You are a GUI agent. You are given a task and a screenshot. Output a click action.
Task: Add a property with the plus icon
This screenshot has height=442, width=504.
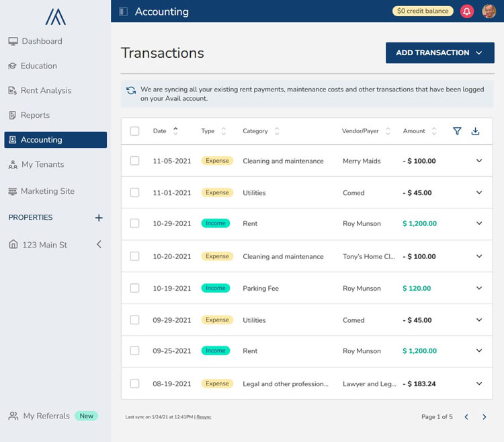coord(99,218)
